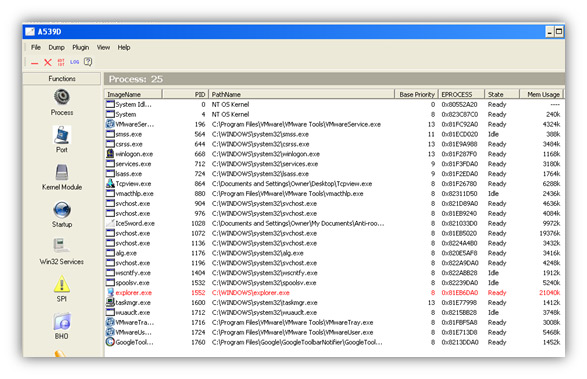The image size is (587, 379).
Task: Sort by EPROCESS column header
Action: click(462, 94)
